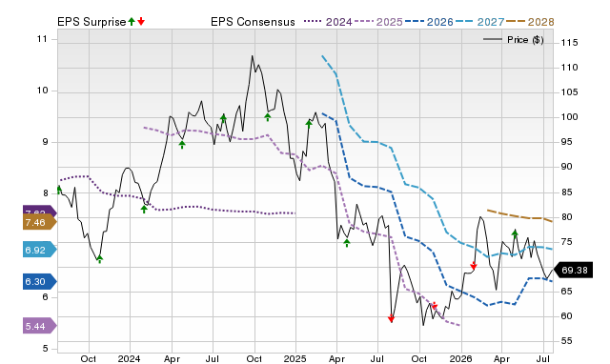This screenshot has width=610, height=364.
Task: Pick the green surprise arrow after Oct 2024
Action: click(x=268, y=116)
